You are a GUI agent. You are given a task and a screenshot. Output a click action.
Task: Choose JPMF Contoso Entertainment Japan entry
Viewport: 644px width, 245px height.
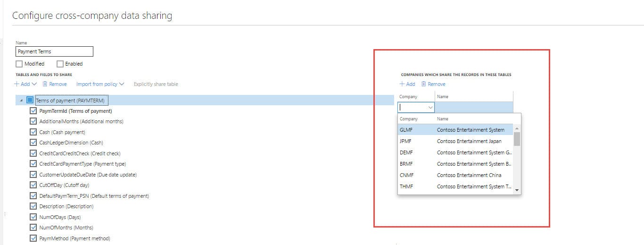(455, 141)
